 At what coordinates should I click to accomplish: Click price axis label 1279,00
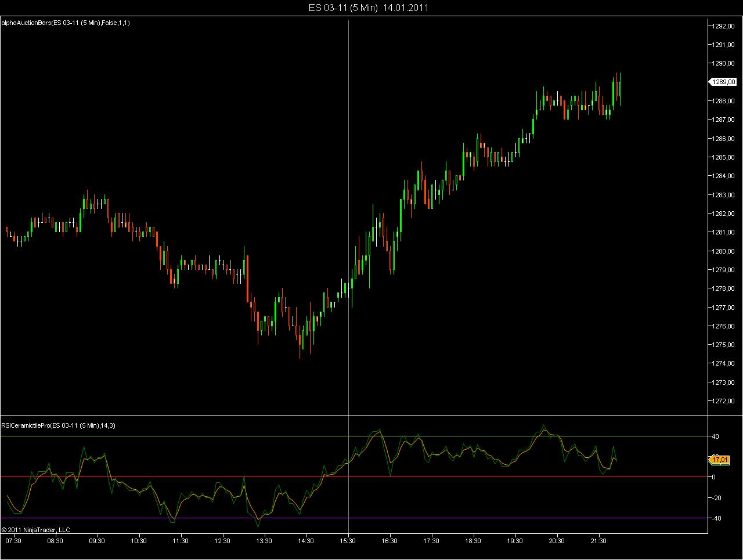[x=724, y=270]
